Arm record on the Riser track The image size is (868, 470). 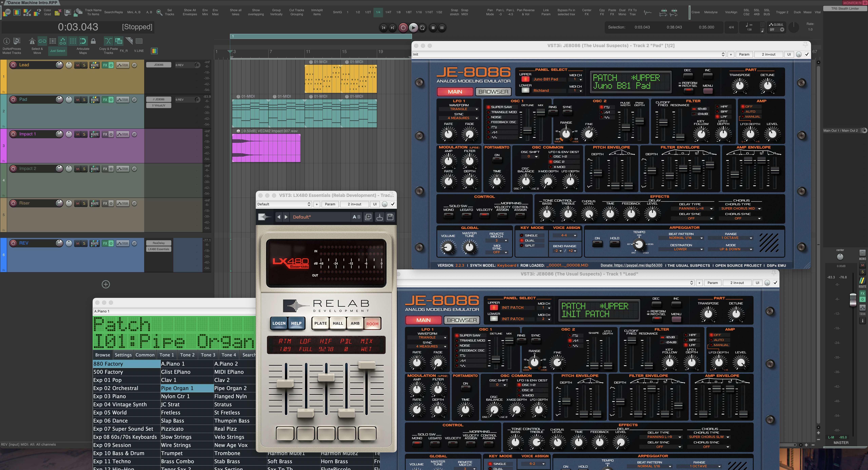tap(13, 203)
